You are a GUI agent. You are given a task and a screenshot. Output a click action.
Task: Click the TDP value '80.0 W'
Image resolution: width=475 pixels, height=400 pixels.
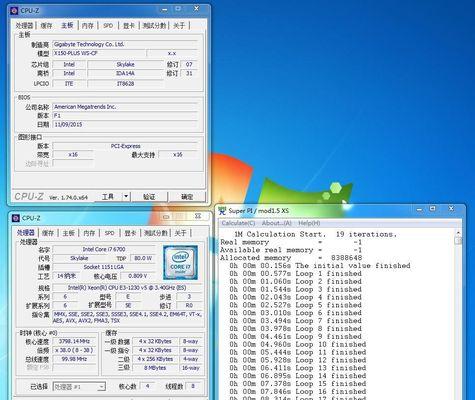pyautogui.click(x=142, y=258)
